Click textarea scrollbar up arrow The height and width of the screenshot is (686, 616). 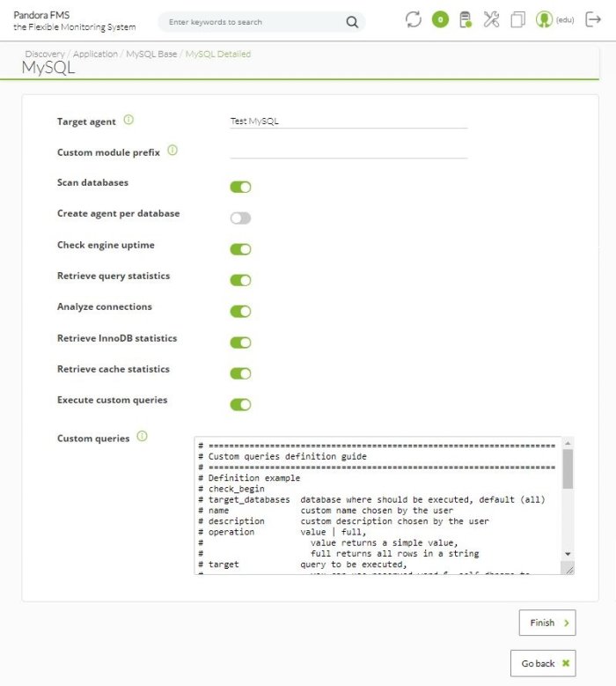[x=568, y=443]
